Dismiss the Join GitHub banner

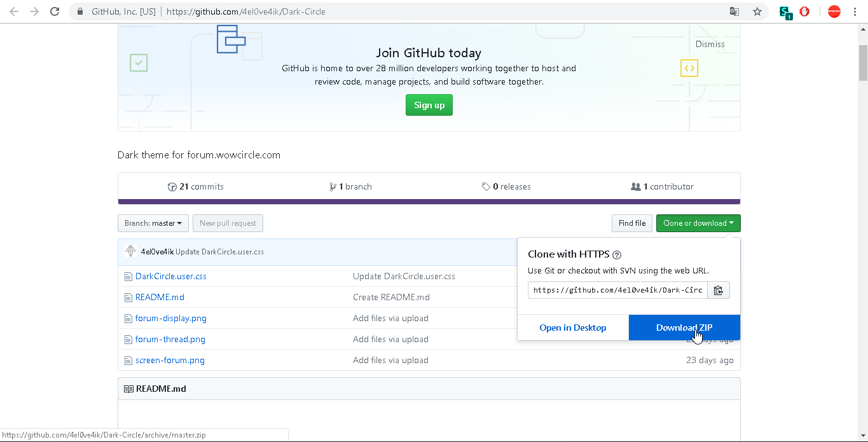tap(710, 44)
